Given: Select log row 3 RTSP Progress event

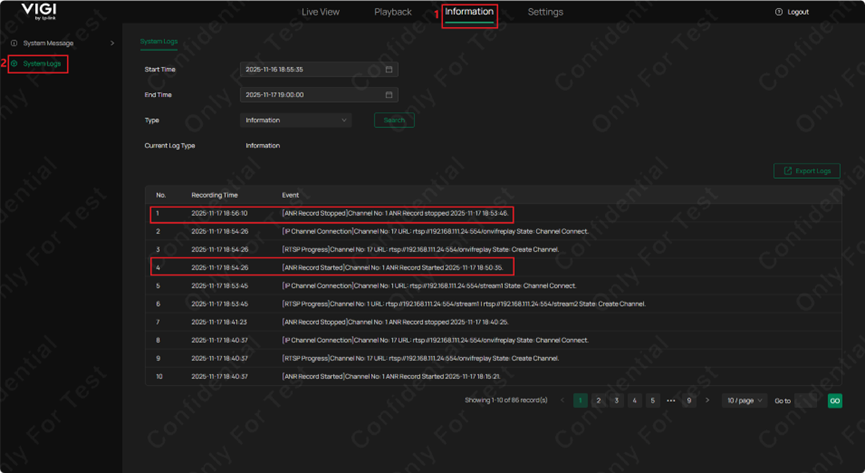Looking at the screenshot, I should (494, 249).
